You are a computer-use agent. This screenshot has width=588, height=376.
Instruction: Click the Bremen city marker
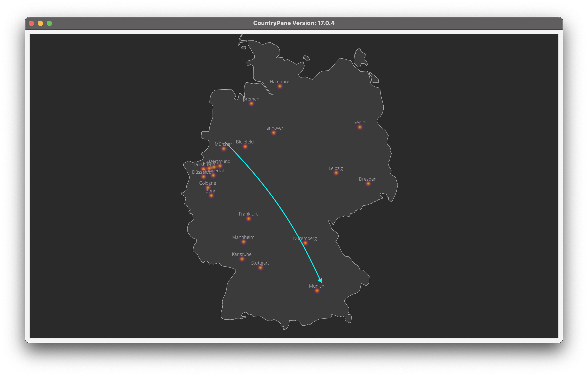(251, 104)
